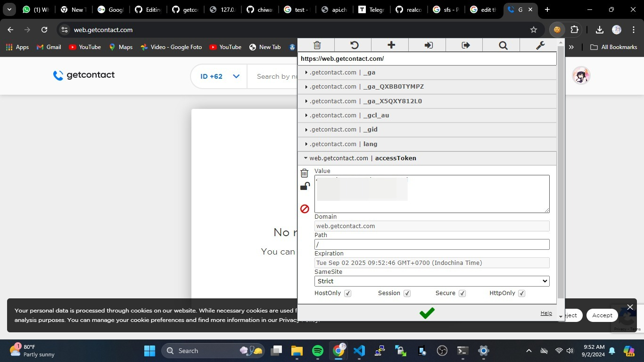Open Windows Start menu

coord(149,351)
